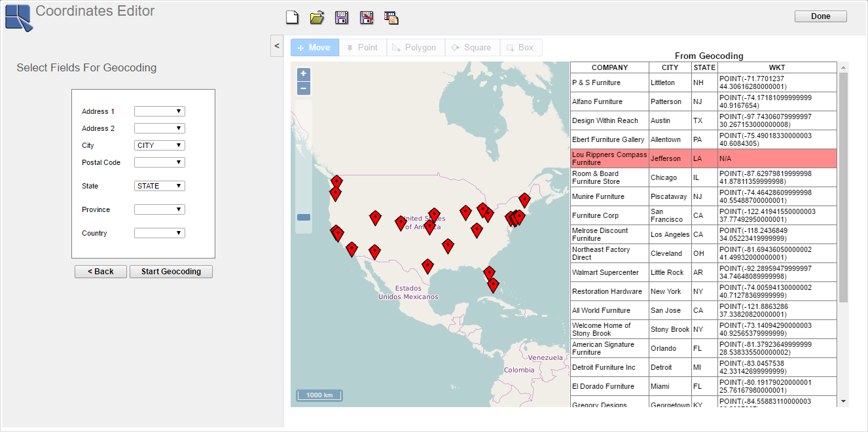Click the map marker in southern Texas

(427, 265)
